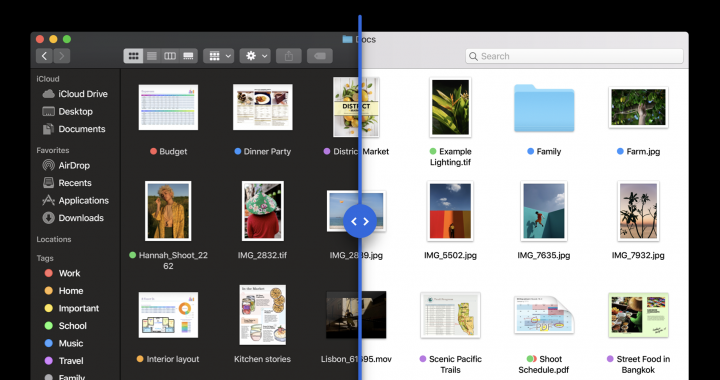Select Desktop in the sidebar
Viewport: 720px width, 380px height.
(x=68, y=112)
